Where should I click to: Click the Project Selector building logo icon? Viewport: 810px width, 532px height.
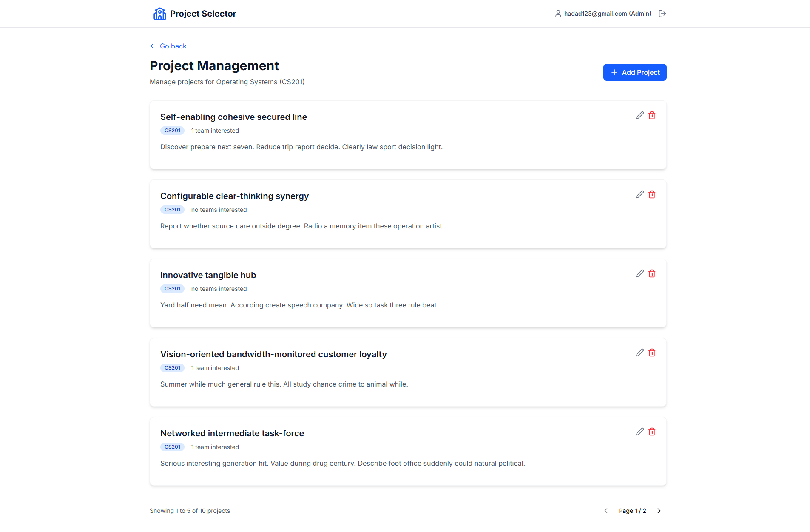[159, 14]
